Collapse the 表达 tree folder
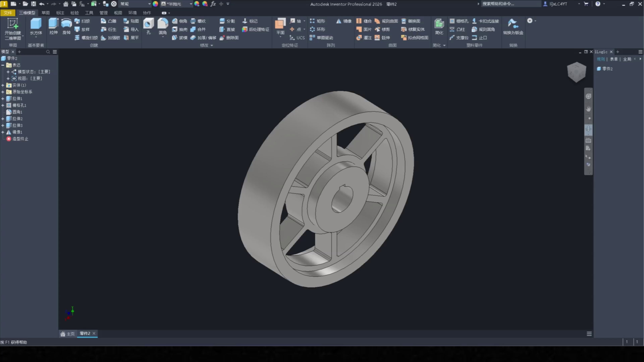Image resolution: width=644 pixels, height=362 pixels. tap(3, 65)
